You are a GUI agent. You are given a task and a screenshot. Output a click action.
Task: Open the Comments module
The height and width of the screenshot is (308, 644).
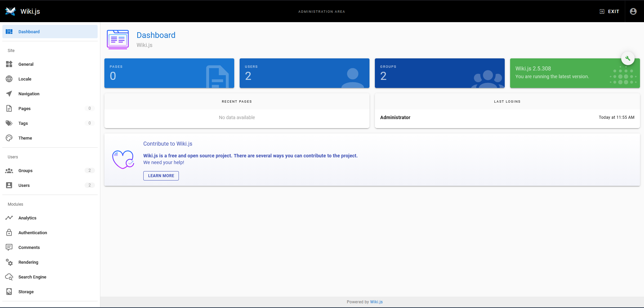click(x=29, y=248)
